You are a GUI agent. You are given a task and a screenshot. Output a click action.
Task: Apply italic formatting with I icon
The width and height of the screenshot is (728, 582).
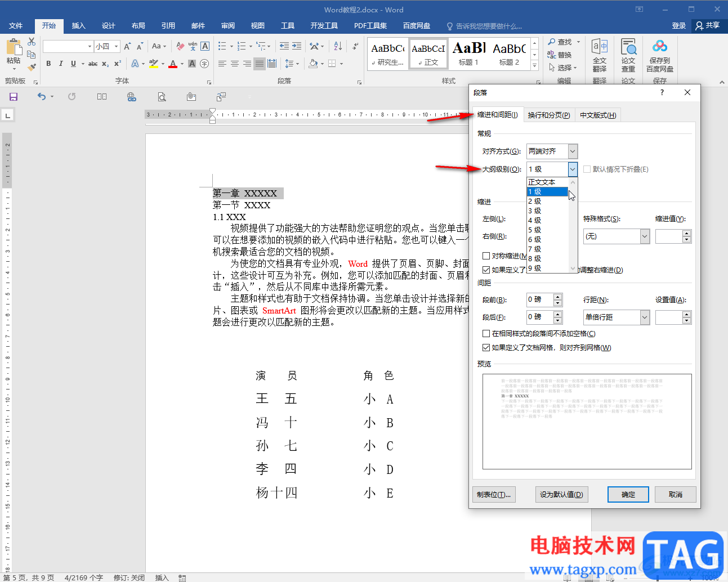(61, 64)
